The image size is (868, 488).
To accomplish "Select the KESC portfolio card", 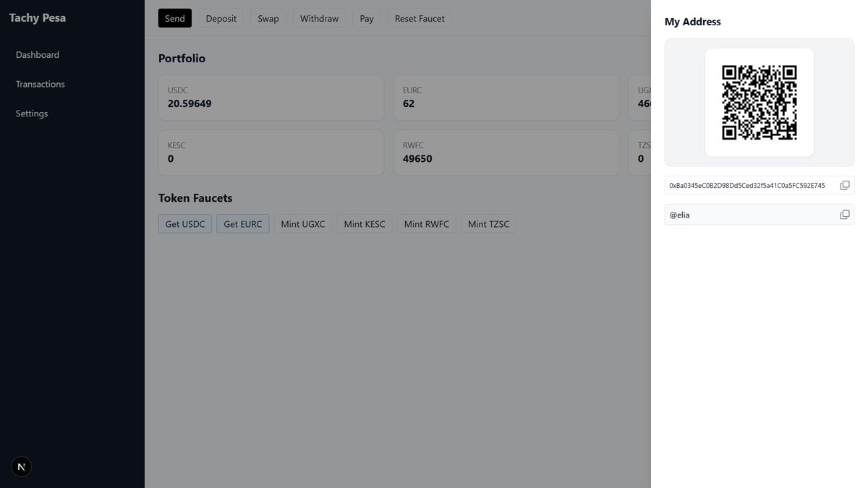I will 271,153.
